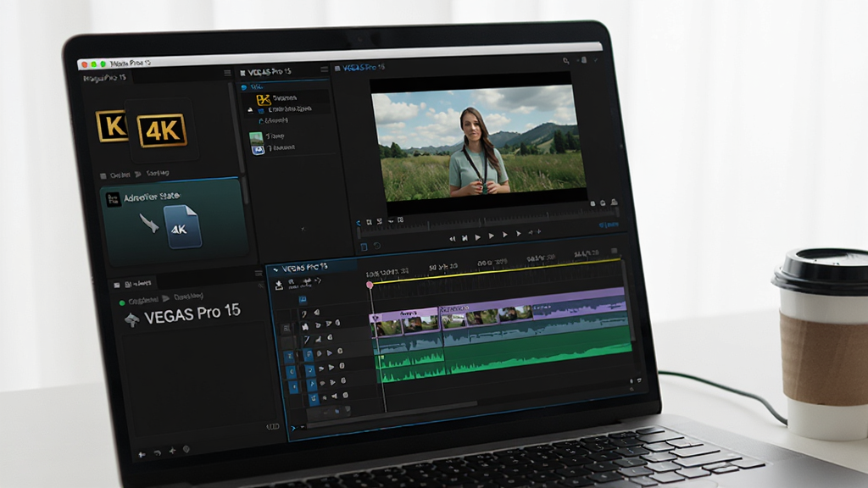
Task: Switch to the VEGAS Pro 15 timeline tab
Action: tap(304, 268)
